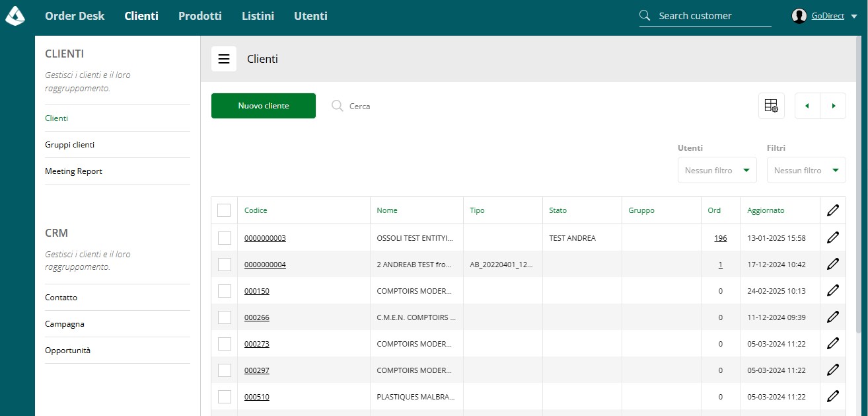Click the app logo in top-left corner
This screenshot has height=416, width=868.
tap(15, 16)
